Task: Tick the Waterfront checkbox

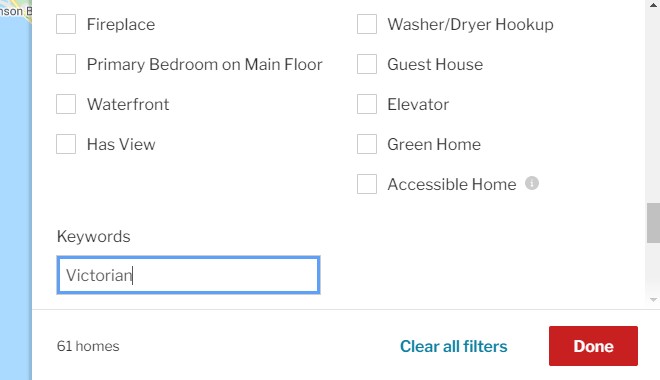Action: tap(66, 104)
